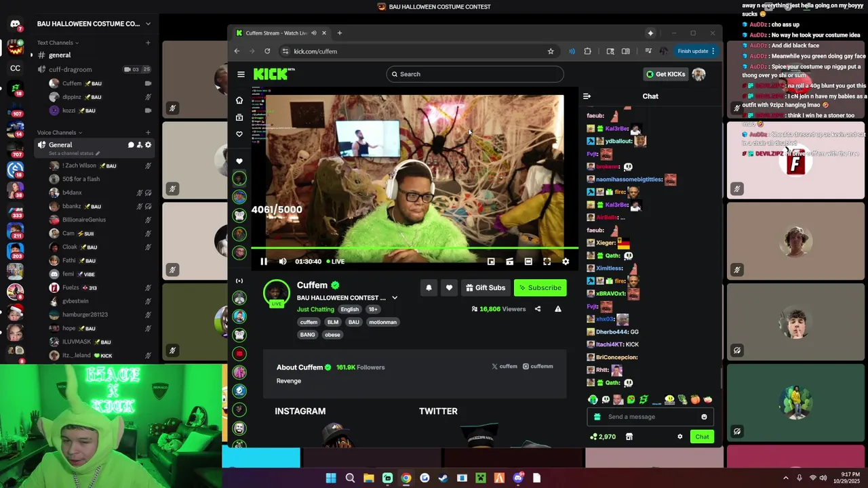
Task: Show hidden system tray icons
Action: (786, 478)
